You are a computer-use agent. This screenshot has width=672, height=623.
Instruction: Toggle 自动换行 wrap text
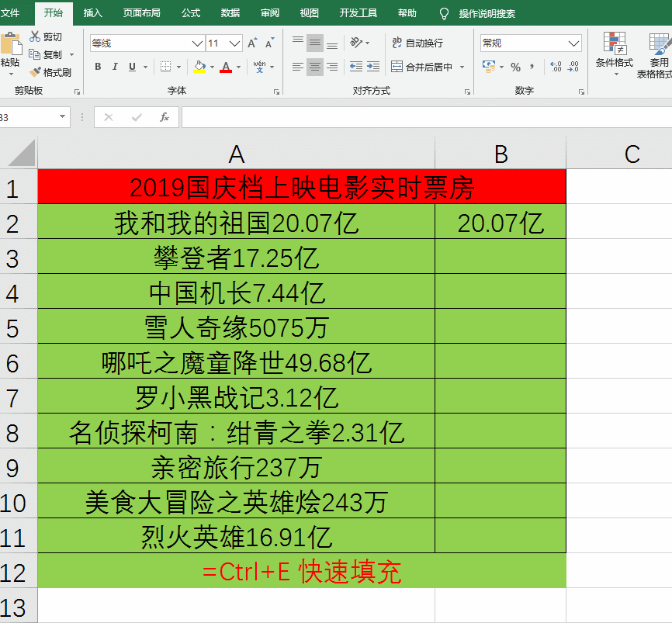(417, 43)
